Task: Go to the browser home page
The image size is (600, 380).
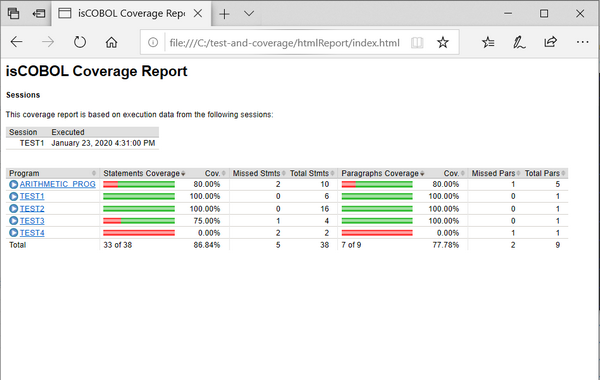Action: (111, 42)
